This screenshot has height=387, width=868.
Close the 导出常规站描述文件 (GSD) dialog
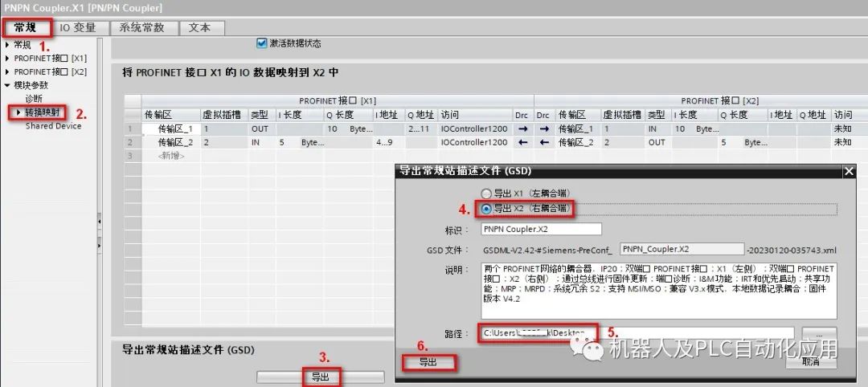(850, 171)
